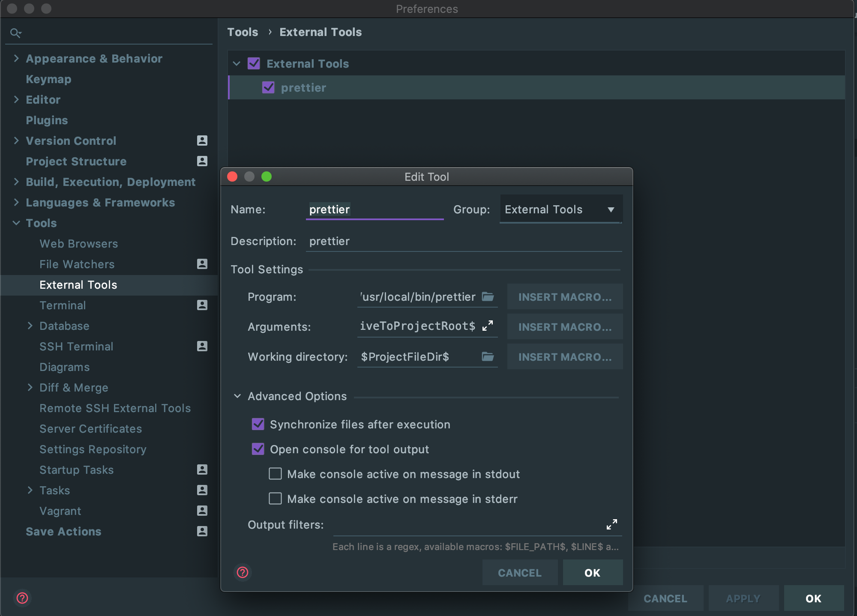Click profile icon next to Terminal
The width and height of the screenshot is (857, 616).
click(x=202, y=305)
